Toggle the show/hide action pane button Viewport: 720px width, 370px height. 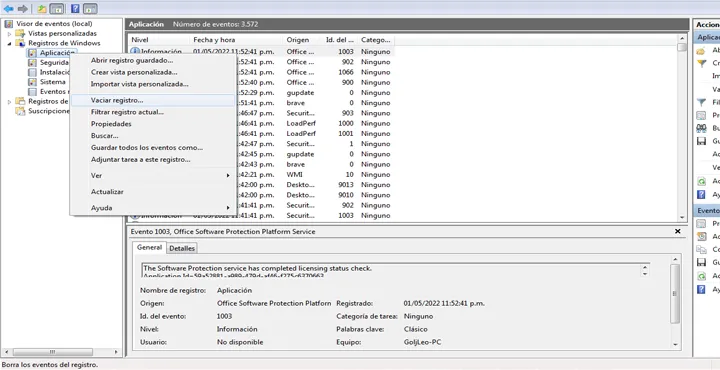coord(90,9)
